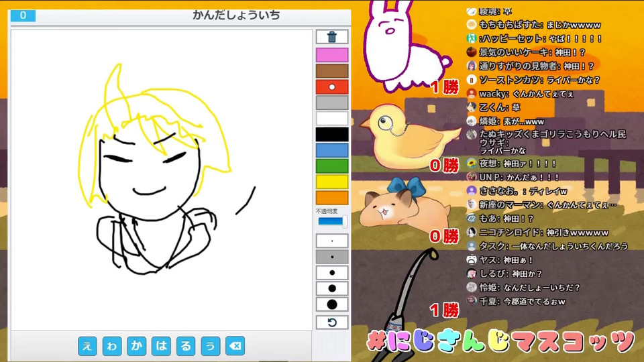Click chat message from wacky
644x362 pixels.
point(521,94)
